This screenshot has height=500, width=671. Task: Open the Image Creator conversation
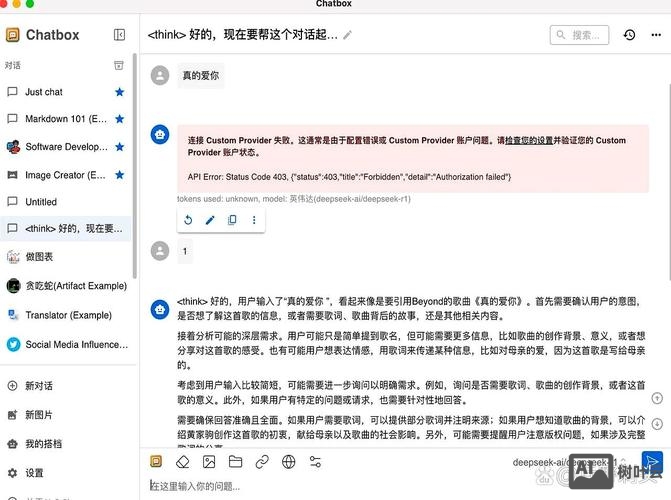pos(64,175)
